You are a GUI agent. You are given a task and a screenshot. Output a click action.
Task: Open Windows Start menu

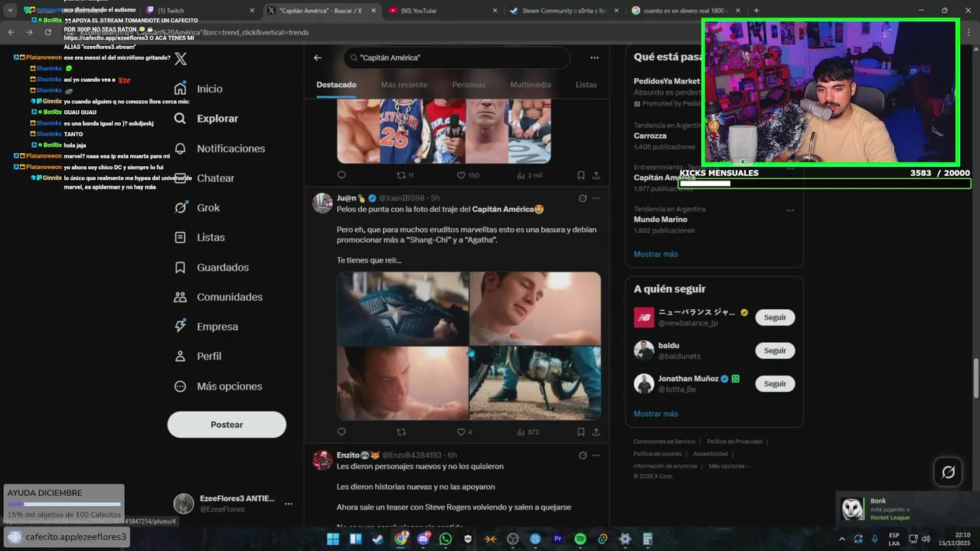333,539
